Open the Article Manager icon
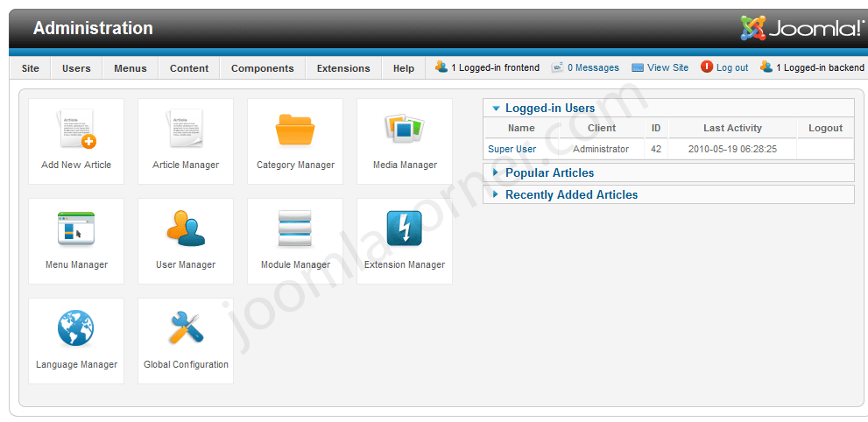The height and width of the screenshot is (422, 868). point(186,130)
